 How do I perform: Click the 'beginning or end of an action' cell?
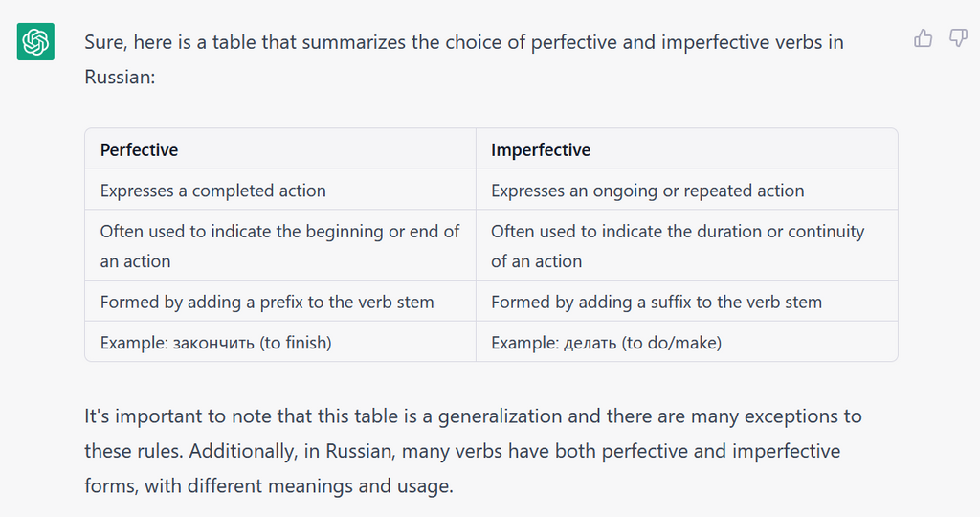(279, 246)
